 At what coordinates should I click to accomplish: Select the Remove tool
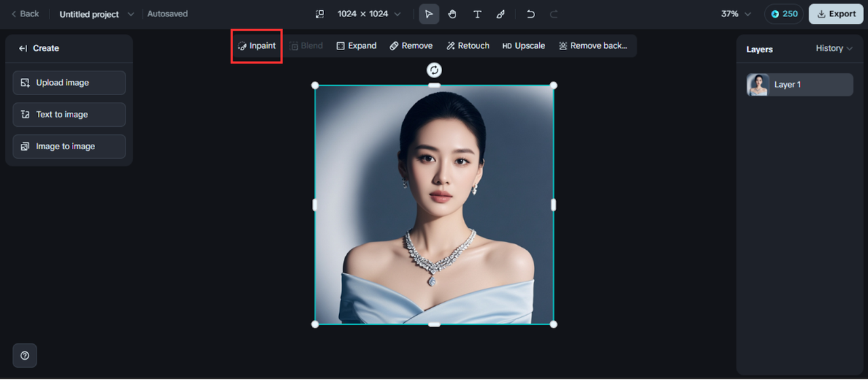tap(411, 46)
